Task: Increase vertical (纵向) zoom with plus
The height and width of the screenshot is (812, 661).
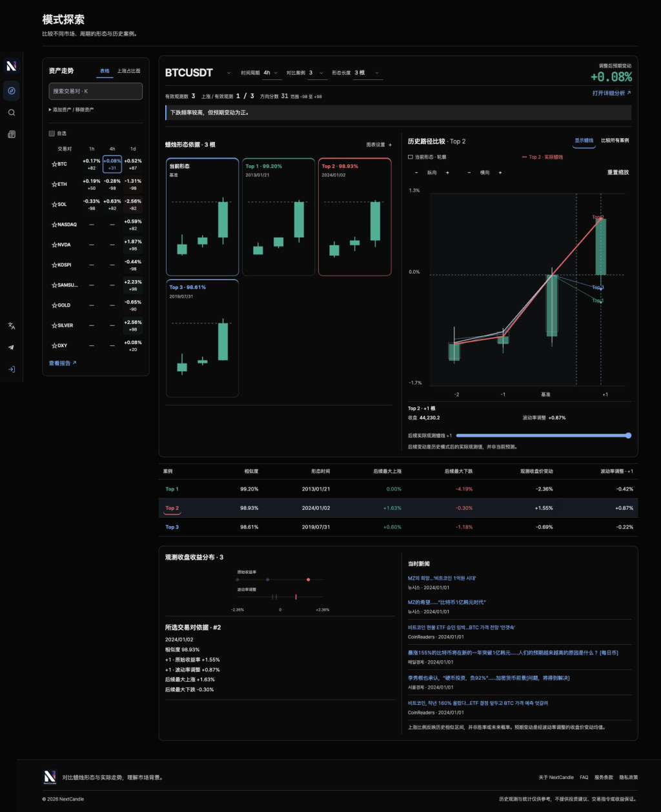Action: pos(447,172)
